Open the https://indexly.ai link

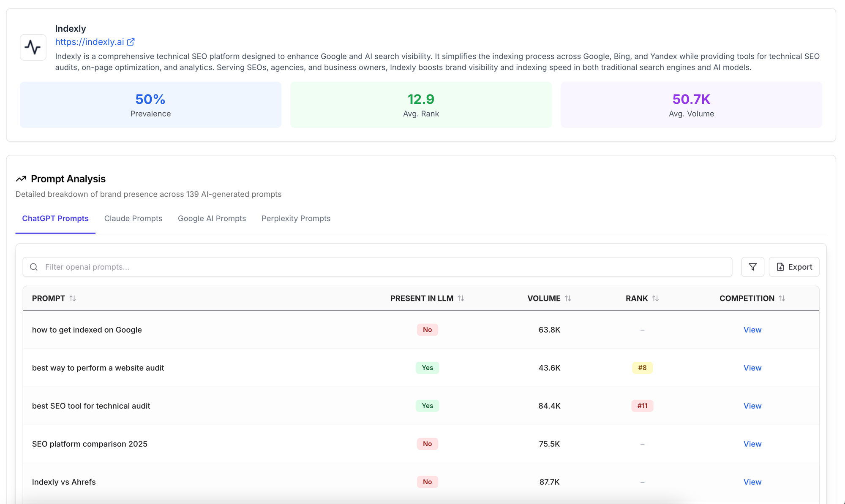[90, 42]
